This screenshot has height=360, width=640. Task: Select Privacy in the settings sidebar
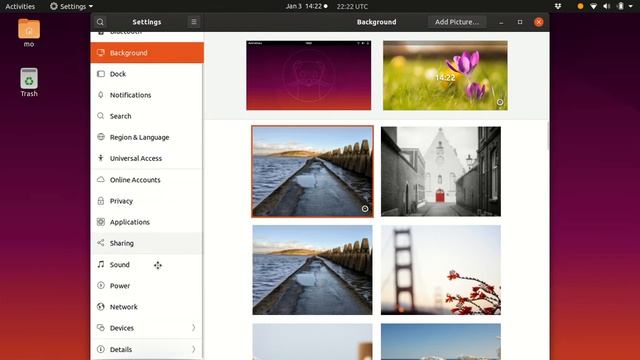tap(147, 201)
